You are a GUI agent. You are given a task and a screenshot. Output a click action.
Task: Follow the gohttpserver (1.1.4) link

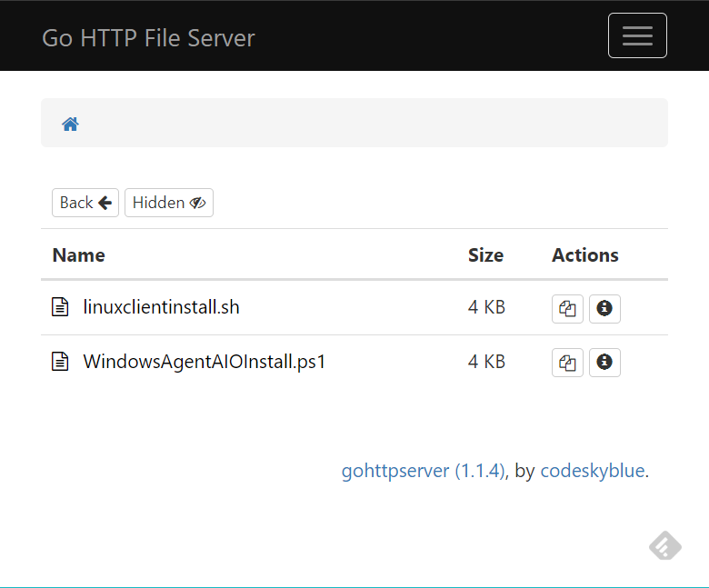tap(423, 471)
